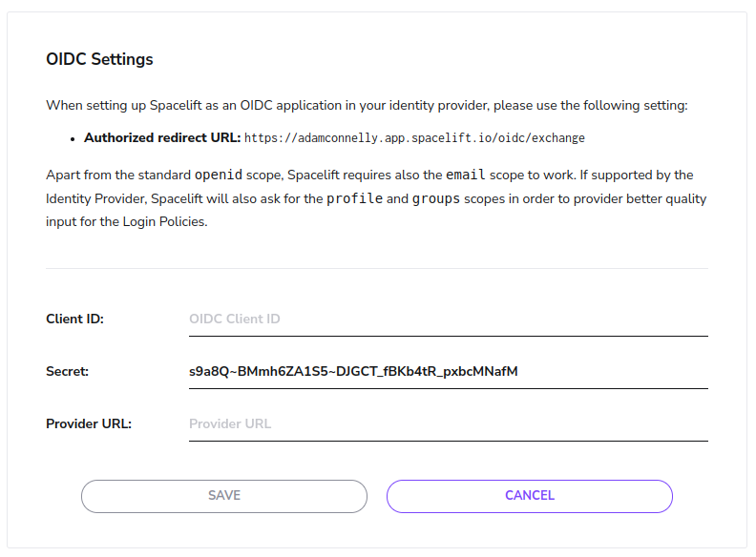Viewport: 756px width, 557px height.
Task: Focus the Secret value field
Action: click(x=448, y=371)
